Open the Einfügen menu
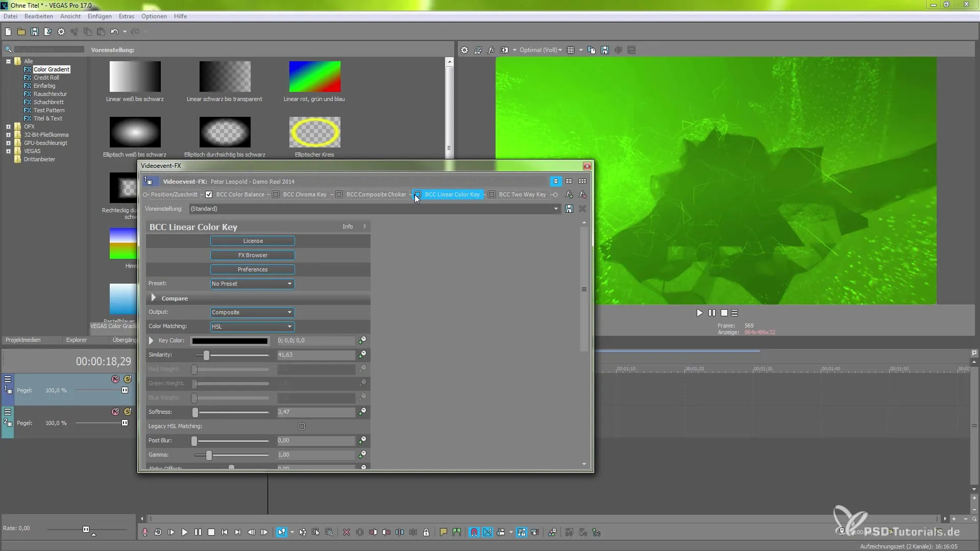This screenshot has width=980, height=551. (99, 16)
